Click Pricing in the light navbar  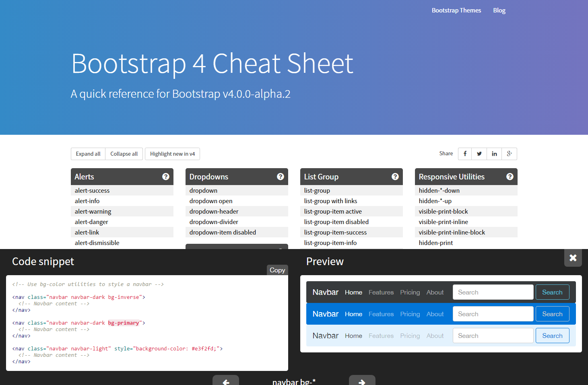pos(410,336)
